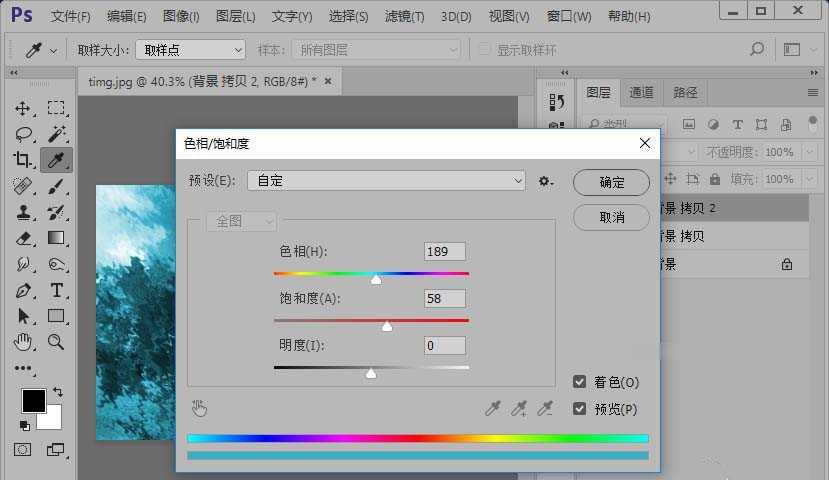Open the History panel icon
The height and width of the screenshot is (480, 829).
(x=556, y=101)
